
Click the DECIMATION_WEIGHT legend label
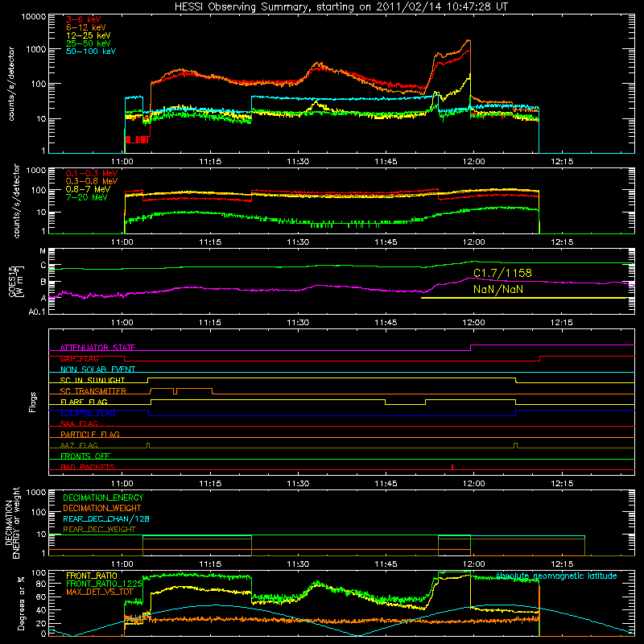click(x=102, y=508)
